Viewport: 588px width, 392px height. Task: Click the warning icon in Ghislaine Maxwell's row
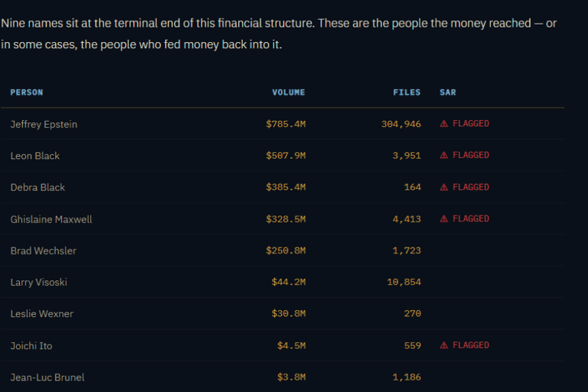click(444, 219)
